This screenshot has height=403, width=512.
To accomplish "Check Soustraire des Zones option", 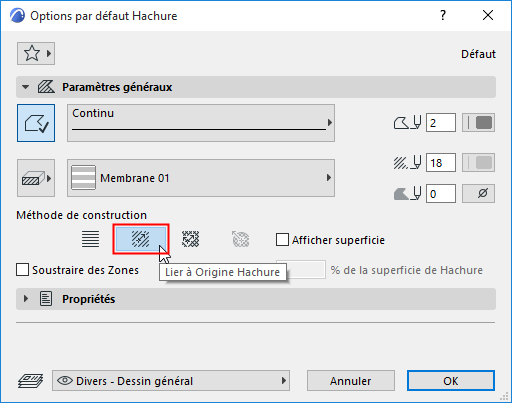I will [22, 270].
